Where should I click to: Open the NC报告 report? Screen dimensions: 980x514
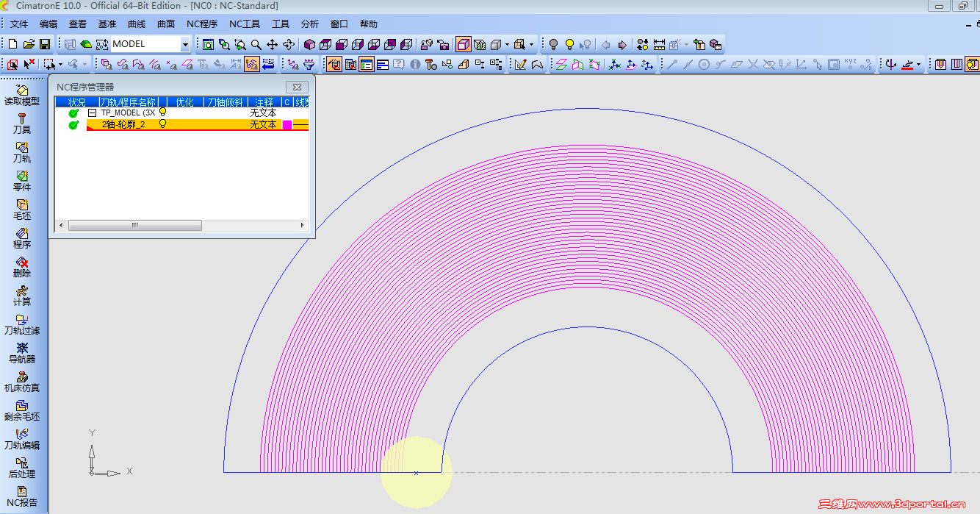[22, 496]
